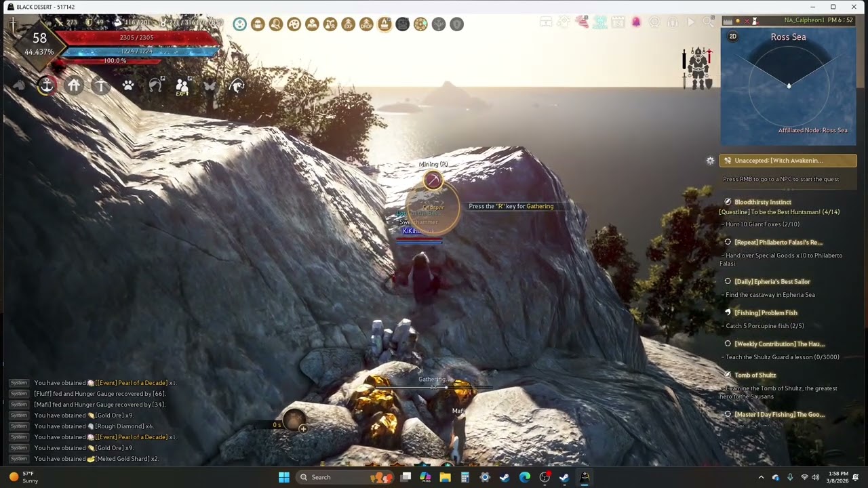The height and width of the screenshot is (488, 868).
Task: Click the magnifier search icon near minimap
Action: tap(708, 22)
